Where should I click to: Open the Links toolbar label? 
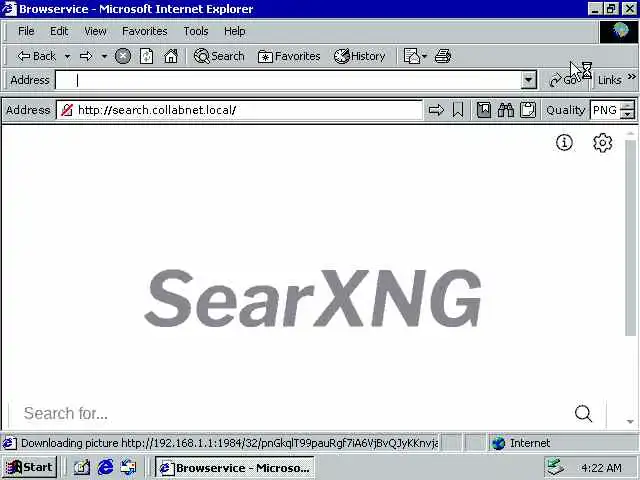click(609, 80)
